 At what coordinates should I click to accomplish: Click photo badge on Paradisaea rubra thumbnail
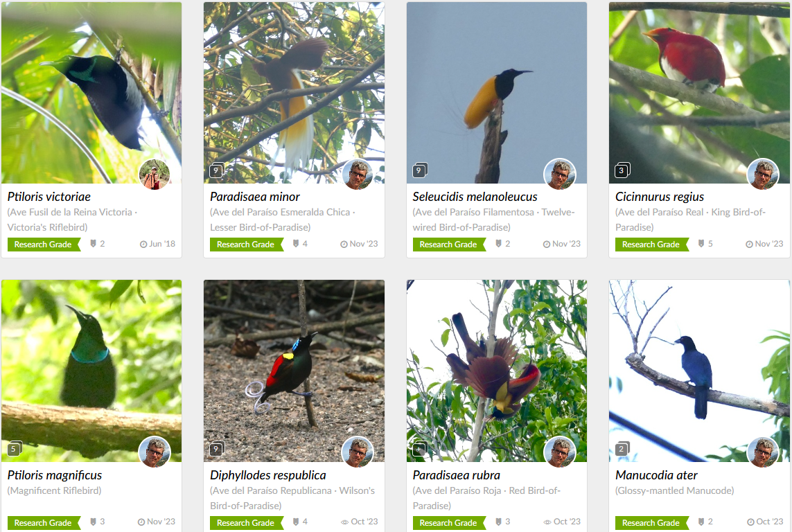[x=420, y=448]
